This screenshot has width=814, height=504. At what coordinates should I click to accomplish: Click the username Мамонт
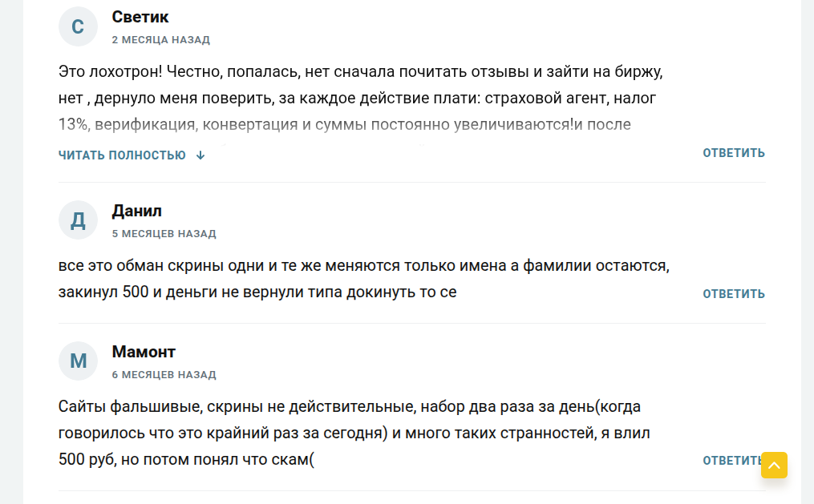tap(142, 352)
